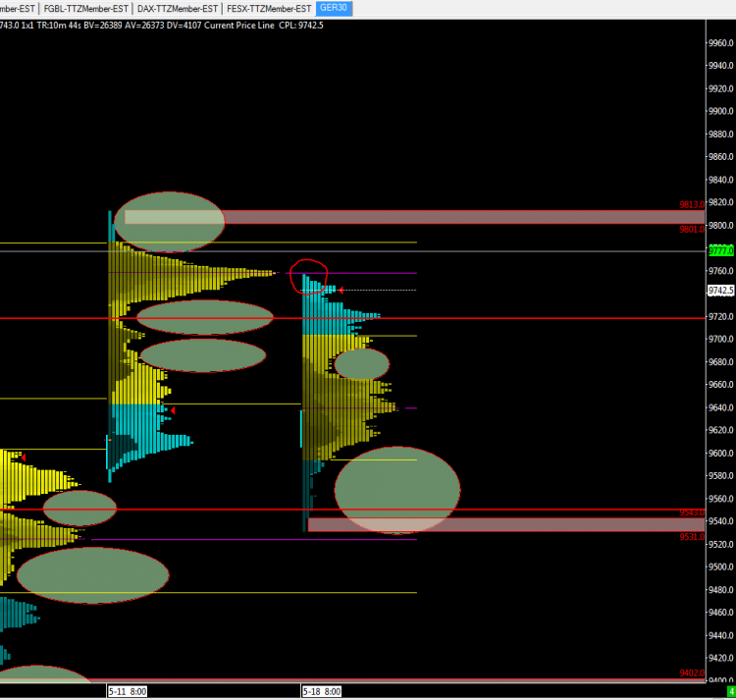Click the 9580.0 price on the scale
Screen dimensions: 736x700
coord(720,475)
